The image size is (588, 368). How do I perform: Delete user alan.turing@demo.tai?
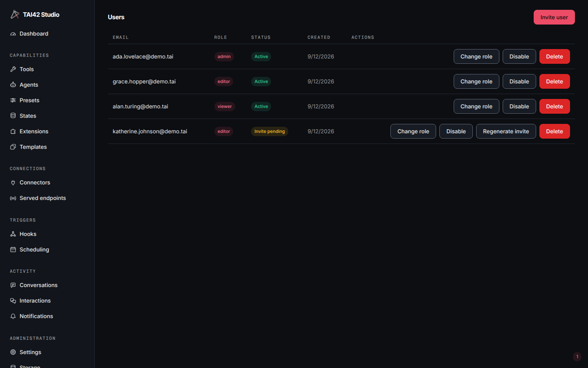coord(555,106)
